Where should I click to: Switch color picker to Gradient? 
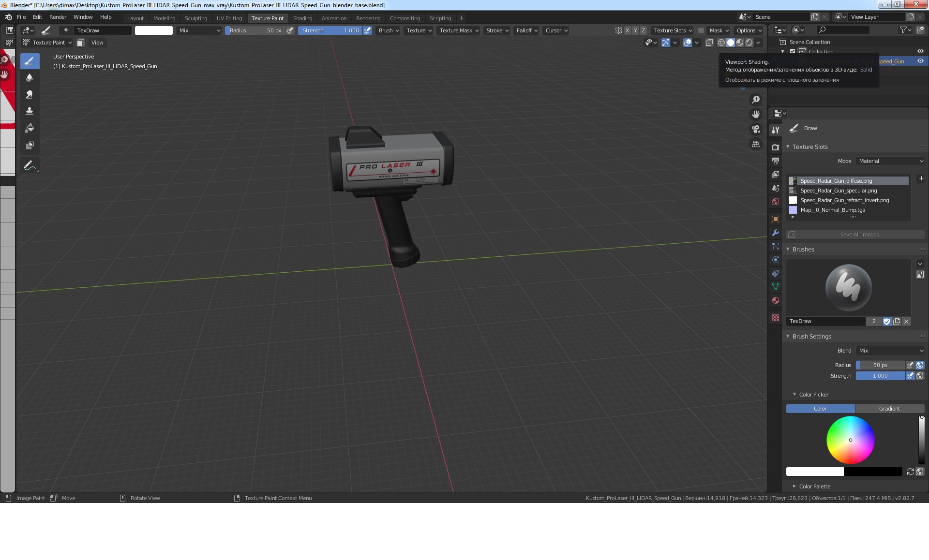tap(889, 409)
